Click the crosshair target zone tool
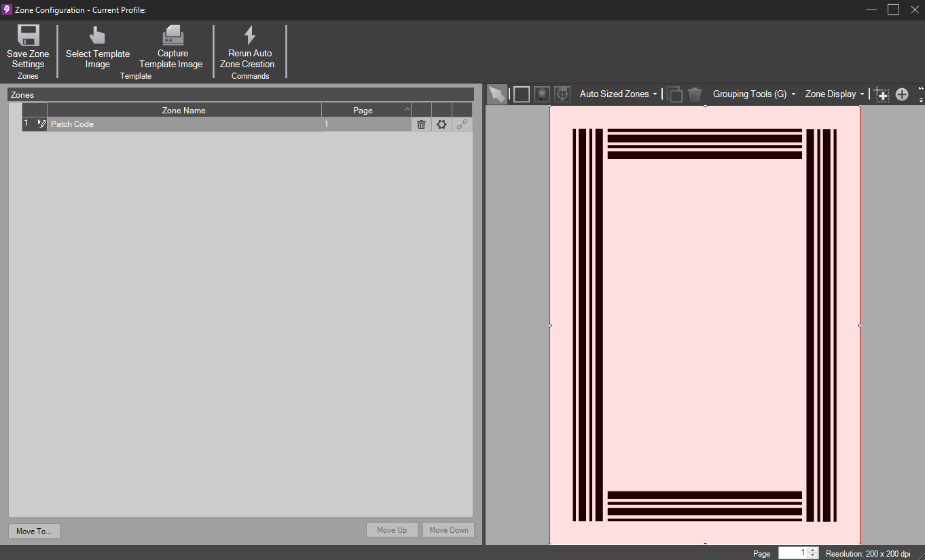The height and width of the screenshot is (560, 925). pyautogui.click(x=562, y=94)
